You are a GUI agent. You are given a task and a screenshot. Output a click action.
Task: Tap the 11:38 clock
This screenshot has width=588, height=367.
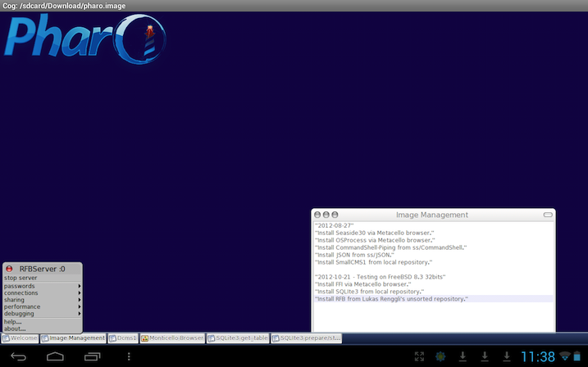(x=538, y=356)
